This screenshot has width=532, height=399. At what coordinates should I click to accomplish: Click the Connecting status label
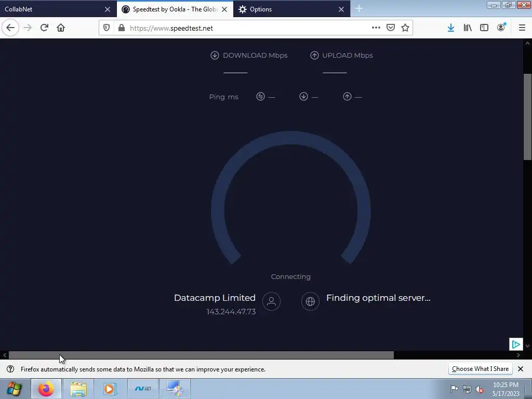click(291, 276)
